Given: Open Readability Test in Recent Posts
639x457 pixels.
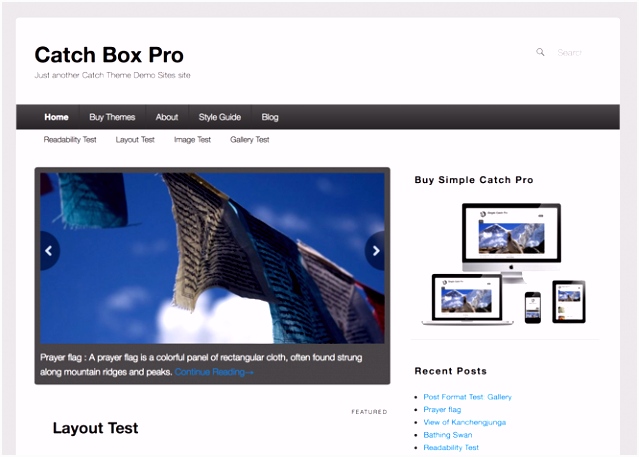Looking at the screenshot, I should (x=451, y=447).
